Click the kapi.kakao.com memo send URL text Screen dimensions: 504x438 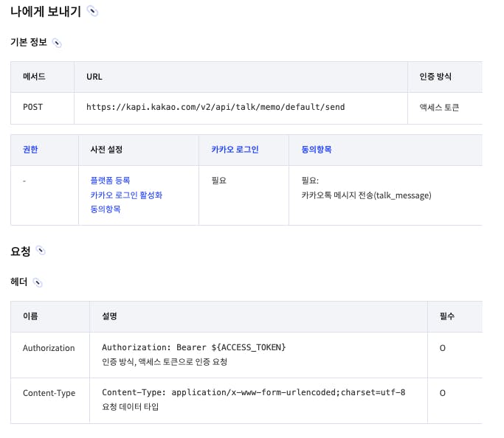[x=215, y=107]
